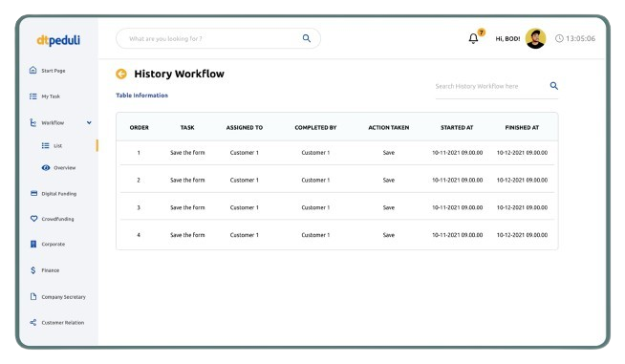Click order number 4 cell
Image resolution: width=625 pixels, height=364 pixels.
click(139, 235)
